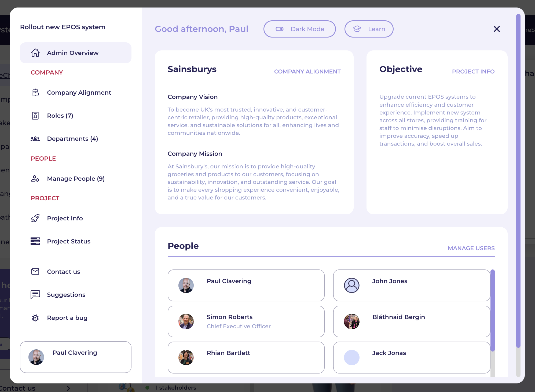The width and height of the screenshot is (535, 392).
Task: Click the MANAGE USERS link
Action: 471,248
